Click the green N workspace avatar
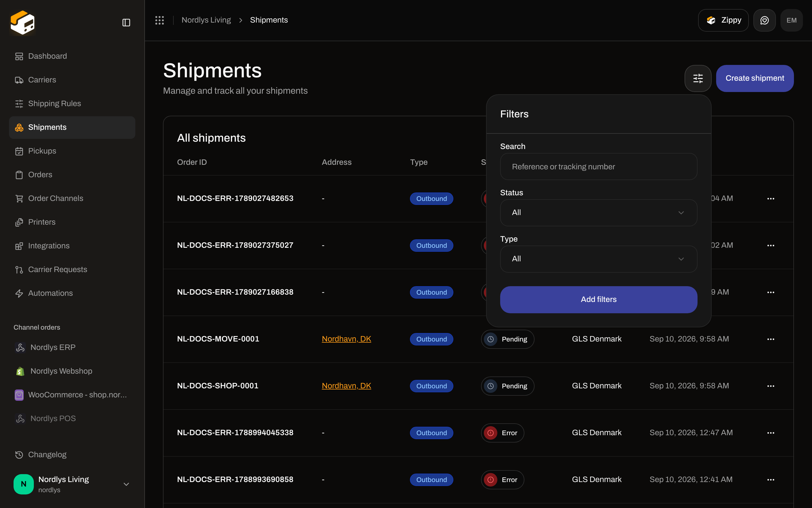The width and height of the screenshot is (812, 508). click(x=23, y=484)
